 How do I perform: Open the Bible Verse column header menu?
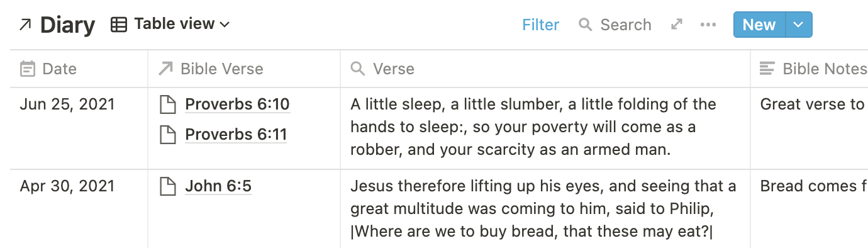click(x=244, y=69)
